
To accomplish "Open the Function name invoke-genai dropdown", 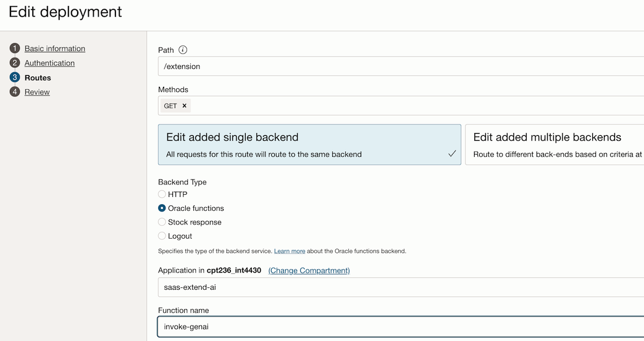I will coord(400,327).
